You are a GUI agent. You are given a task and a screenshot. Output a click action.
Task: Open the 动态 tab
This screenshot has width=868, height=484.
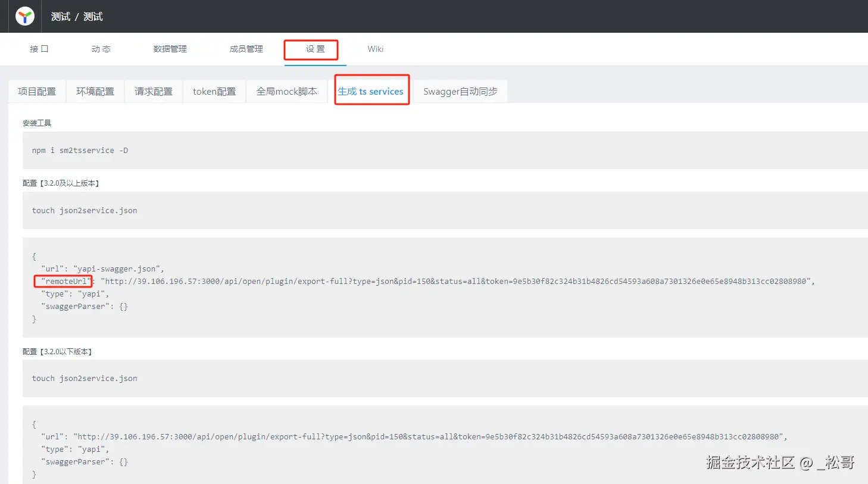pos(101,49)
